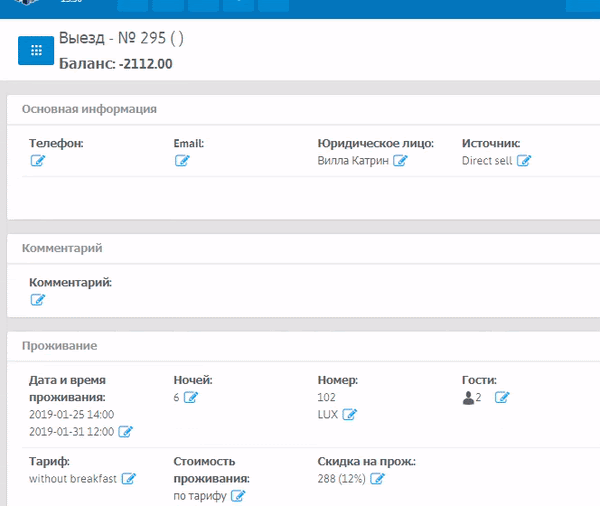Screen dimensions: 600x506
Task: Click the Выезд - № 295 title
Action: pyautogui.click(x=121, y=39)
